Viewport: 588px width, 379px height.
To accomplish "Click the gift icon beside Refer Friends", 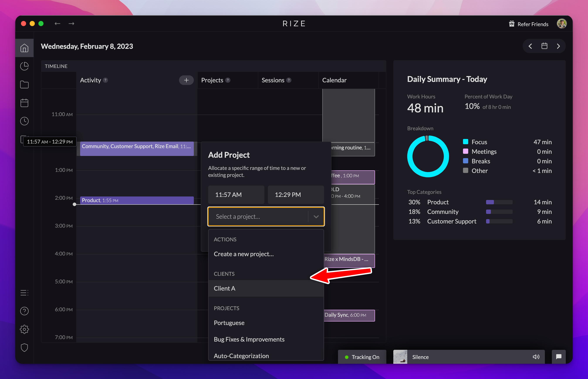I will 512,24.
